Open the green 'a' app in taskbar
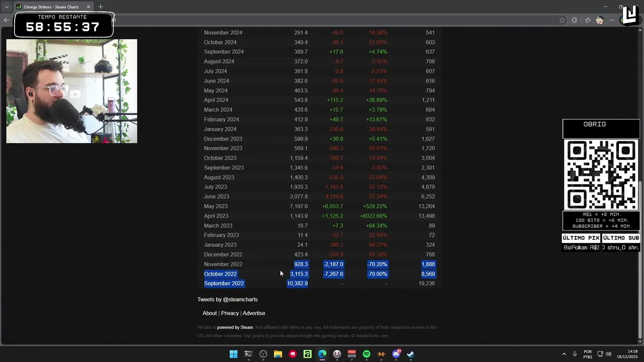644x362 pixels. 307,354
